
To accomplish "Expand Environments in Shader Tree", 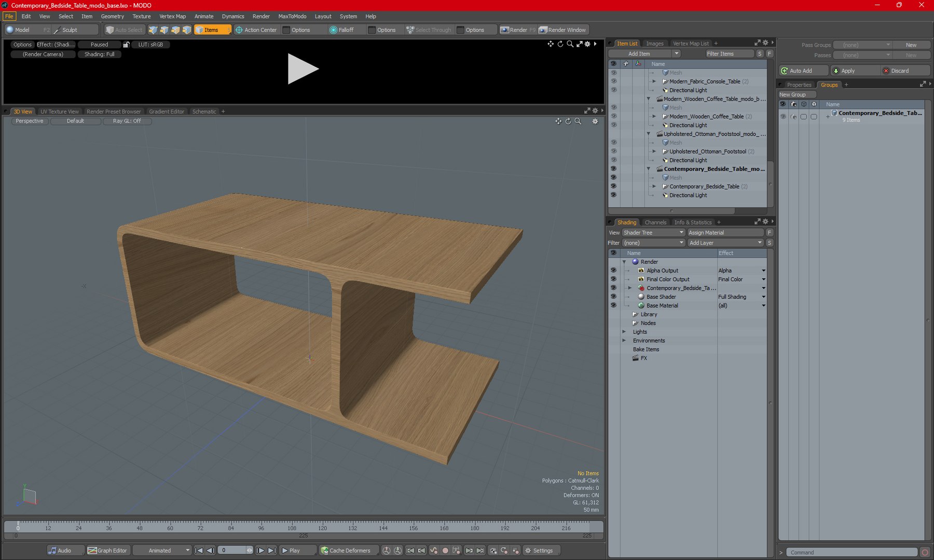I will 624,341.
